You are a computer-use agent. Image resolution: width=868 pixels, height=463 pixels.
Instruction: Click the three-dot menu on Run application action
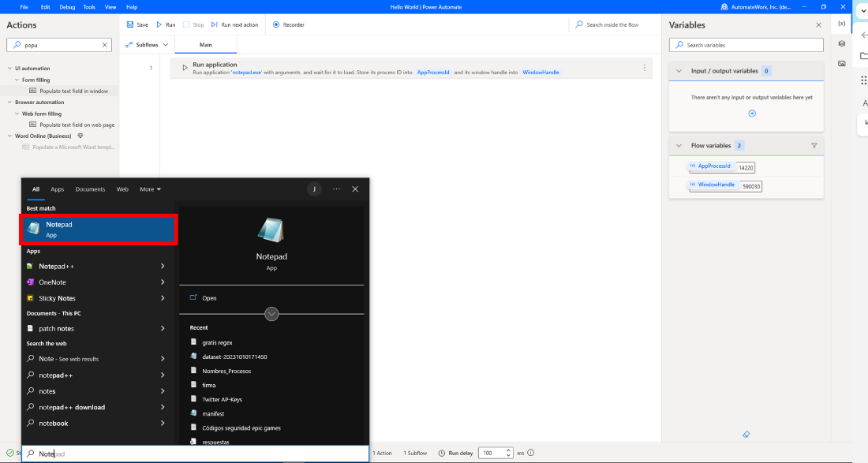[645, 68]
